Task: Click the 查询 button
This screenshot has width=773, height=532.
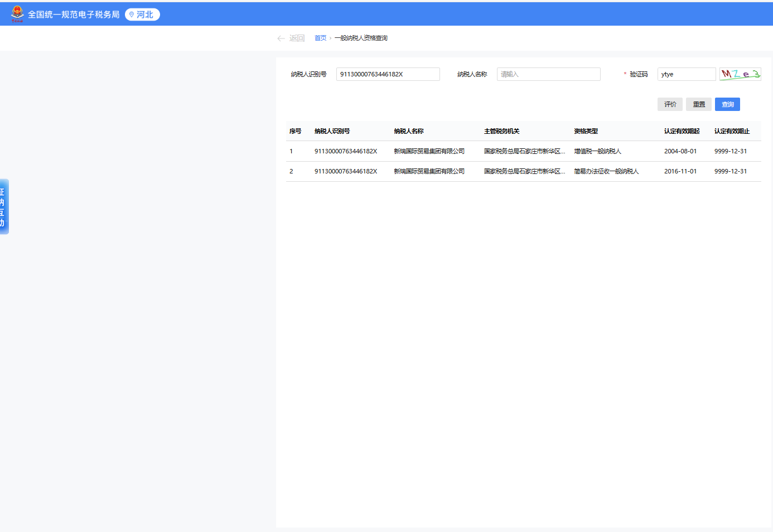Action: [727, 104]
